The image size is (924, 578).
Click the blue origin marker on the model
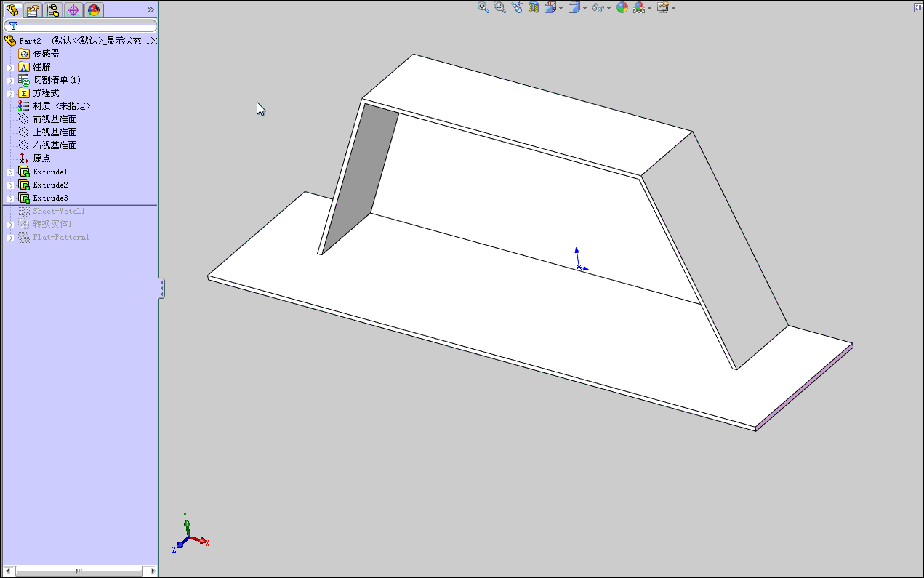[580, 261]
